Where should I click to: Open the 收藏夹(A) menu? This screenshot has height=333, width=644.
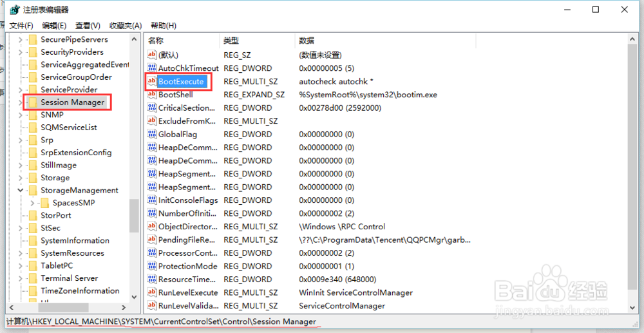[126, 26]
